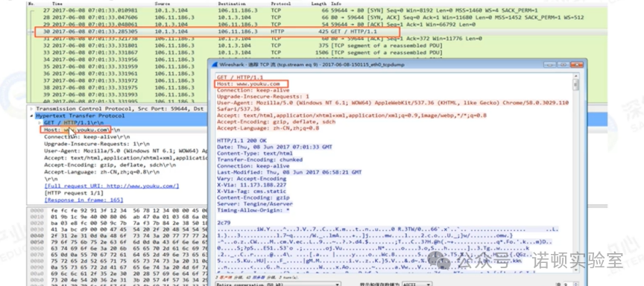The image size is (644, 286).
Task: Open the Entire conversation dropdown
Action: 278,284
